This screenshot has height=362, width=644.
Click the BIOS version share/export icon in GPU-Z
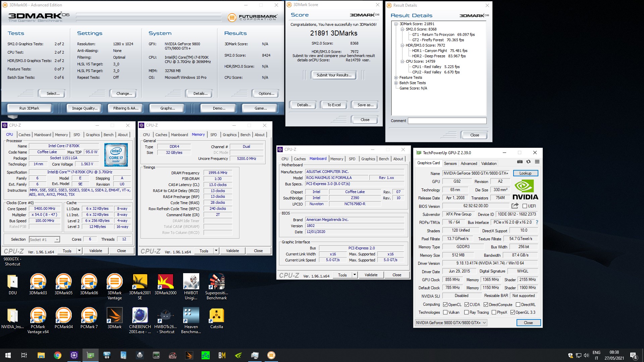click(x=515, y=206)
